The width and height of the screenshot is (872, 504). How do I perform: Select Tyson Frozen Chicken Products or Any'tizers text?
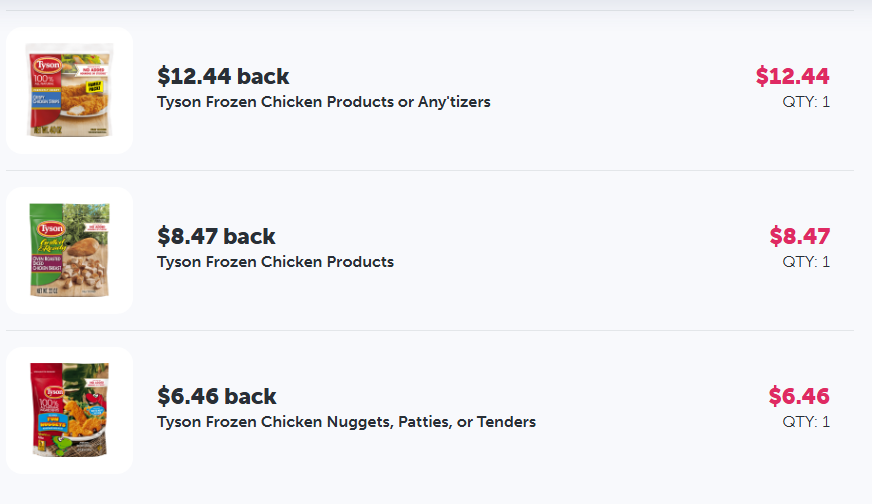point(324,102)
